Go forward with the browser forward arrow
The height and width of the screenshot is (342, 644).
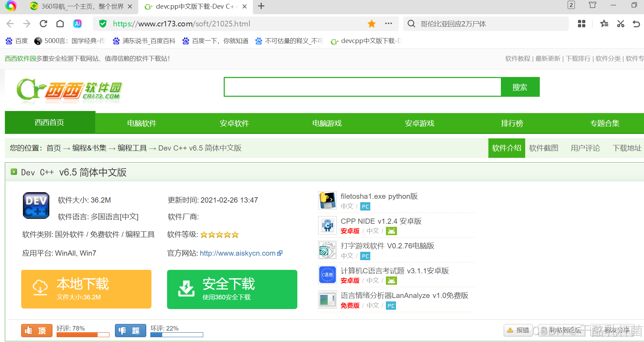coord(27,24)
